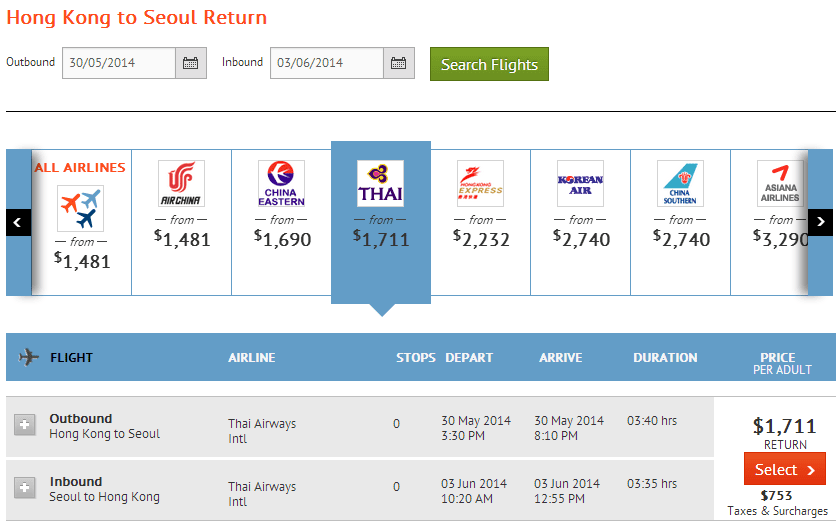The image size is (839, 523).
Task: Expand the Outbound flight details
Action: pos(25,426)
